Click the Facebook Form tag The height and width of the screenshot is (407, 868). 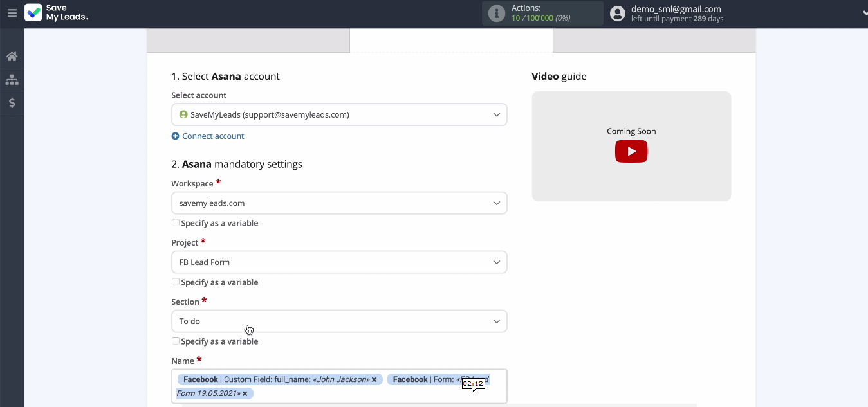333,386
